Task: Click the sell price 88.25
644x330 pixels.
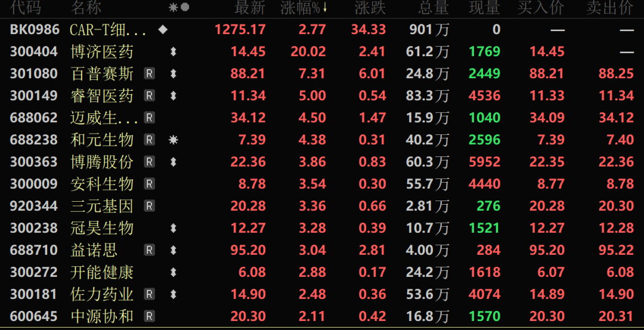Action: point(616,74)
